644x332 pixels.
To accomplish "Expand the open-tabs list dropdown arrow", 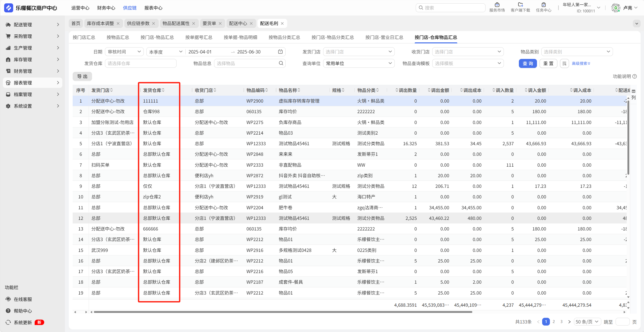I will pos(637,24).
